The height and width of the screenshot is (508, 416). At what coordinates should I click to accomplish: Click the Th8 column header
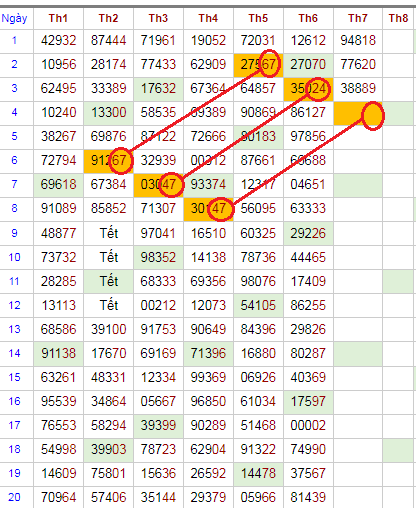(398, 18)
